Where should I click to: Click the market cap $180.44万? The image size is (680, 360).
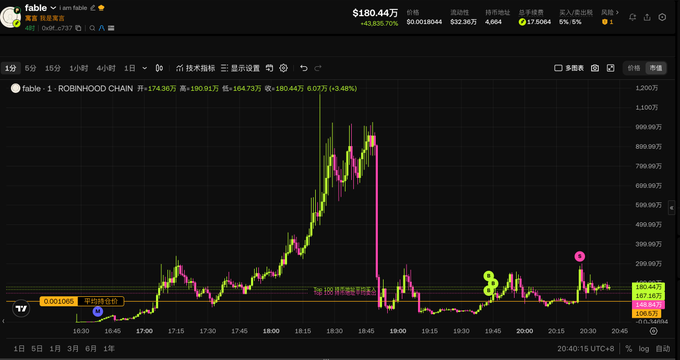pyautogui.click(x=375, y=13)
